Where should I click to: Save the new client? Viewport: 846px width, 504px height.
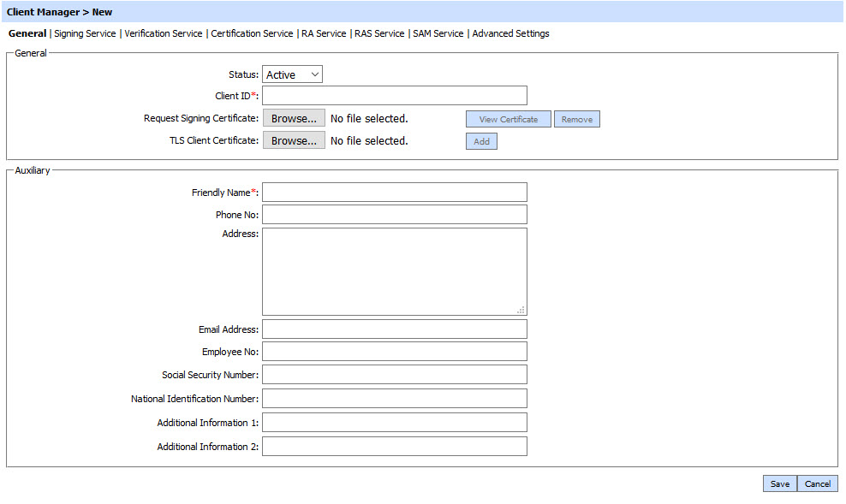pyautogui.click(x=779, y=484)
